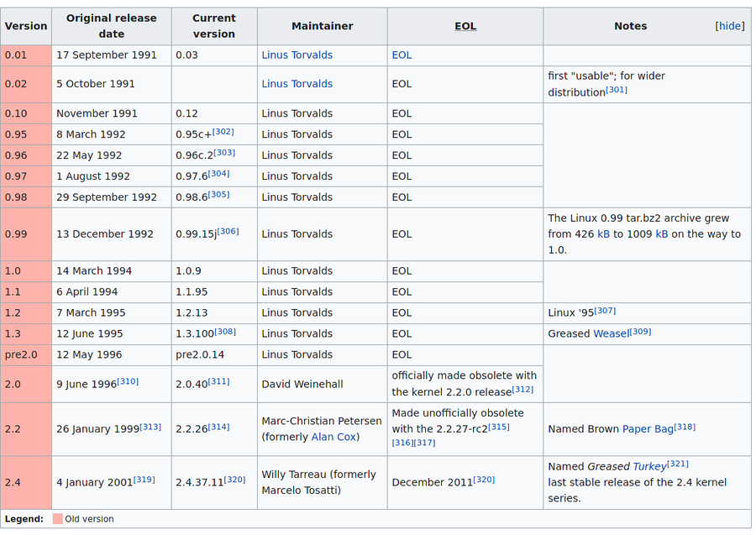
Task: Open citation 305 next to 0.98.6
Action: coord(218,194)
